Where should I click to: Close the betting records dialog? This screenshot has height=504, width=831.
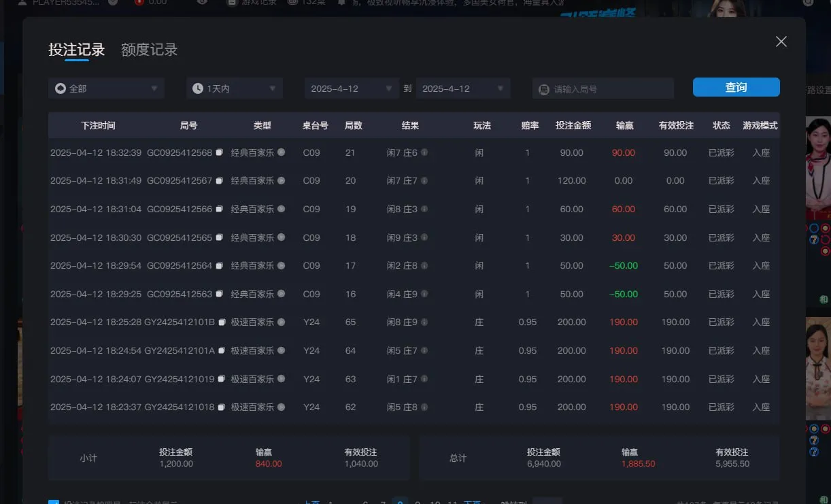click(x=781, y=41)
